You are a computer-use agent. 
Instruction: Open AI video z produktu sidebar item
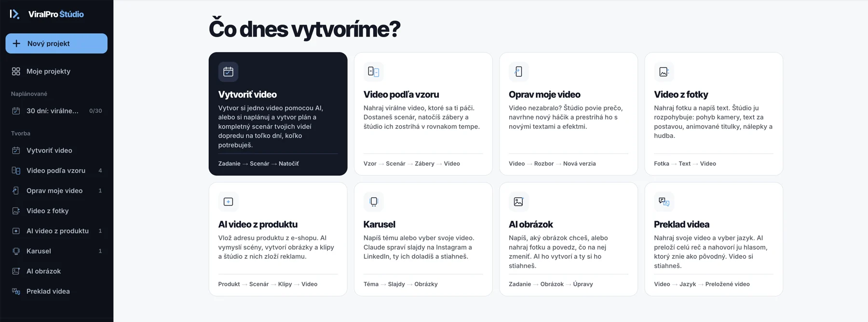click(56, 231)
